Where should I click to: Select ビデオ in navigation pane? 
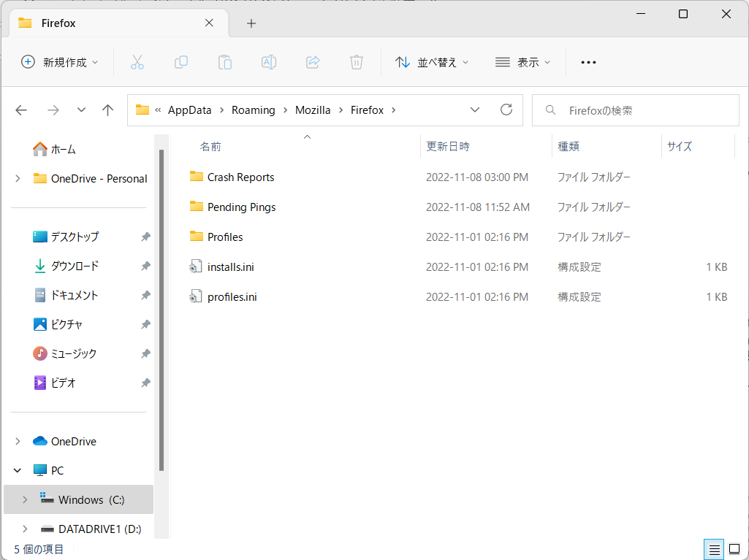pos(64,383)
